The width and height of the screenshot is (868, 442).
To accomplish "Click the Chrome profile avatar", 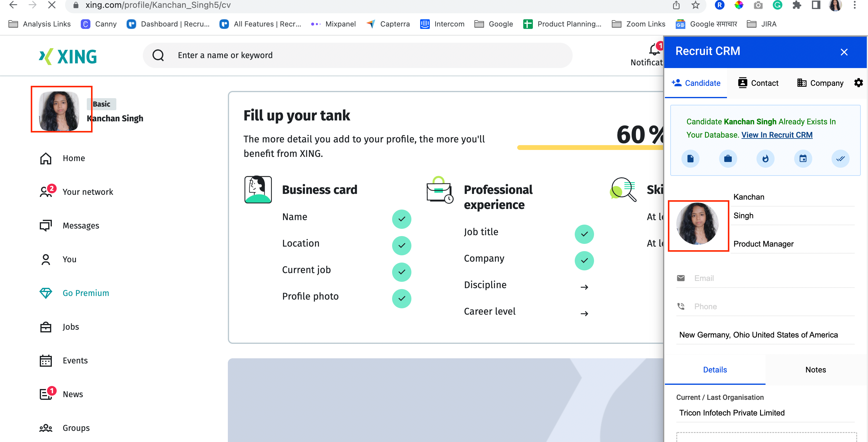I will (x=835, y=5).
